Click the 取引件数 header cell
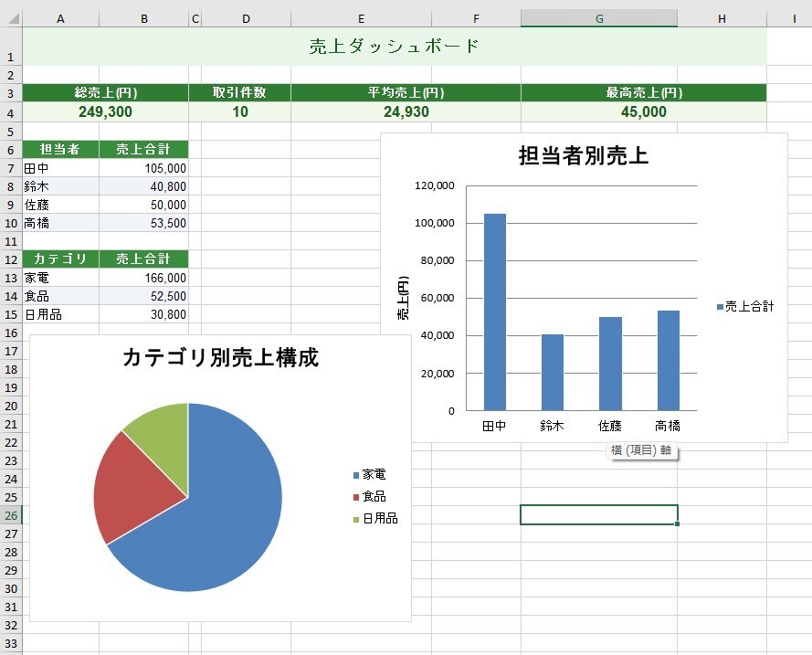 coord(240,92)
